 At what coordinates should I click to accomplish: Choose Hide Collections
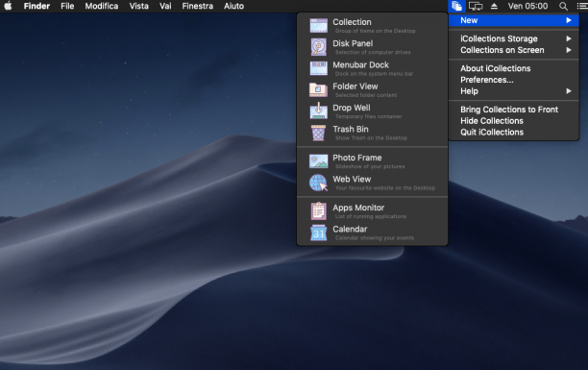click(514, 120)
